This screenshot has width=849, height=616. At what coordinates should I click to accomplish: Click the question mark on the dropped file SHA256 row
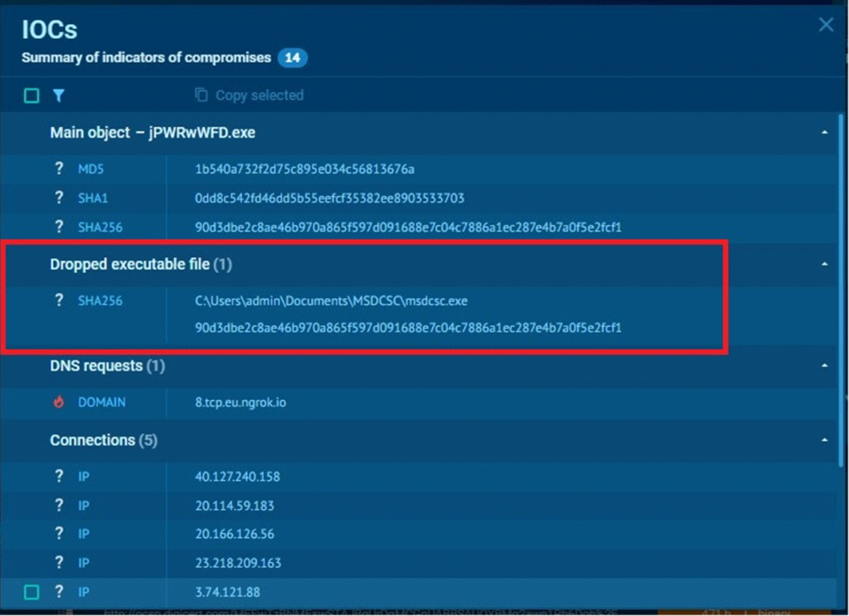58,300
